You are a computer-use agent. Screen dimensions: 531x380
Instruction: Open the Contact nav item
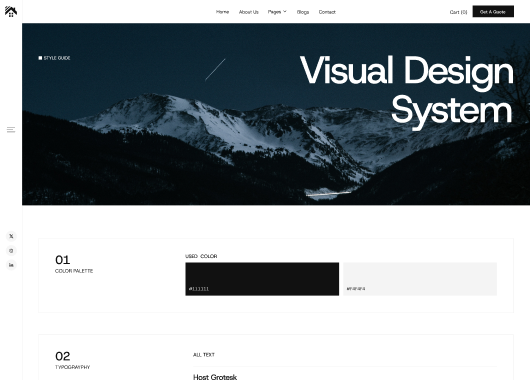tap(327, 12)
